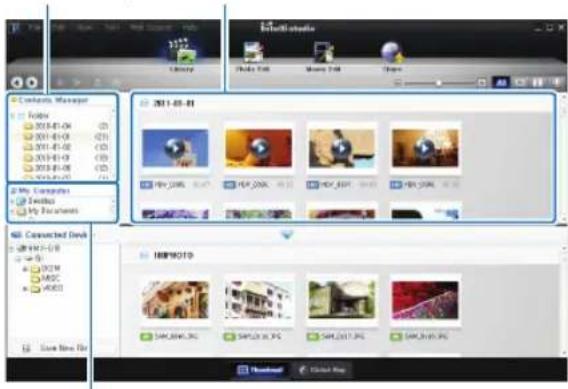
Task: Expand the DCIM folder node
Action: 25,269
